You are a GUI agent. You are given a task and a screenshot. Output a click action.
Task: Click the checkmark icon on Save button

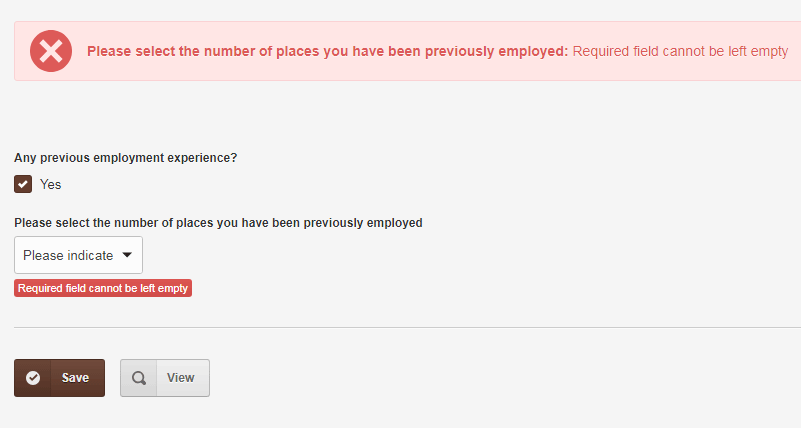33,378
